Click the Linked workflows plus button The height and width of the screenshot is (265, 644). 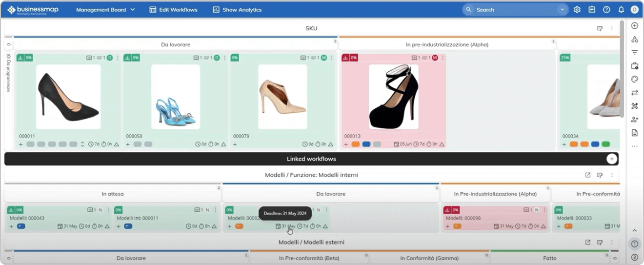tap(612, 159)
